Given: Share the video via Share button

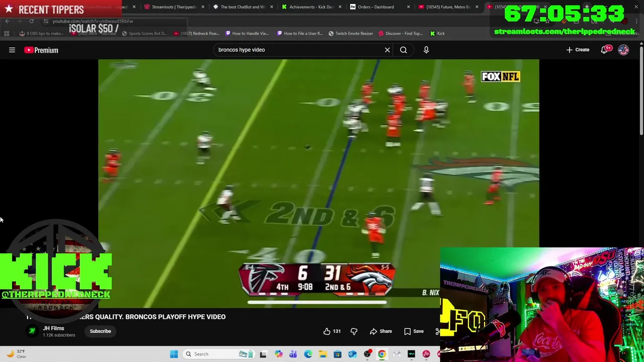Looking at the screenshot, I should click(x=381, y=331).
